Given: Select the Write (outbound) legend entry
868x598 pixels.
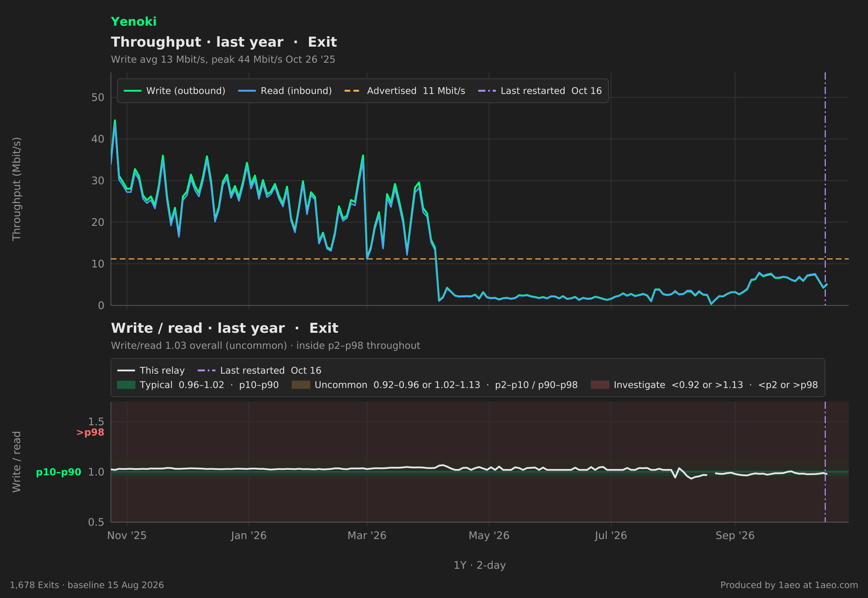Looking at the screenshot, I should tap(174, 91).
